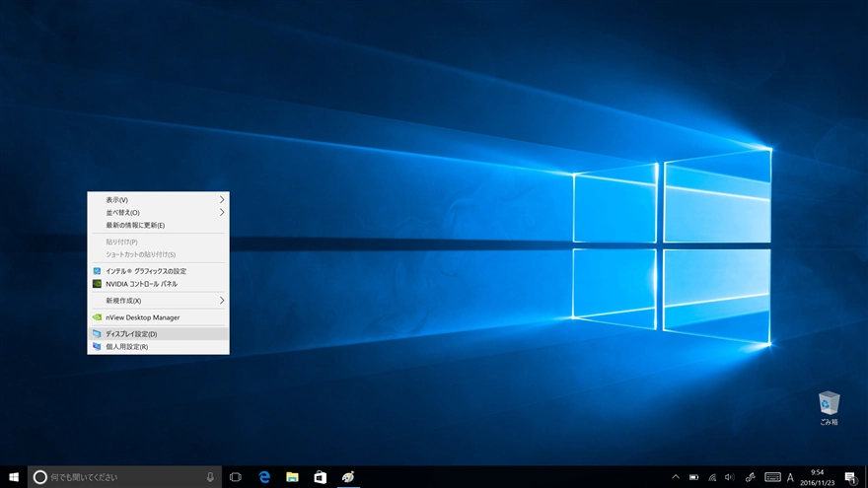Open File Explorer from the taskbar
This screenshot has width=868, height=488.
point(292,477)
